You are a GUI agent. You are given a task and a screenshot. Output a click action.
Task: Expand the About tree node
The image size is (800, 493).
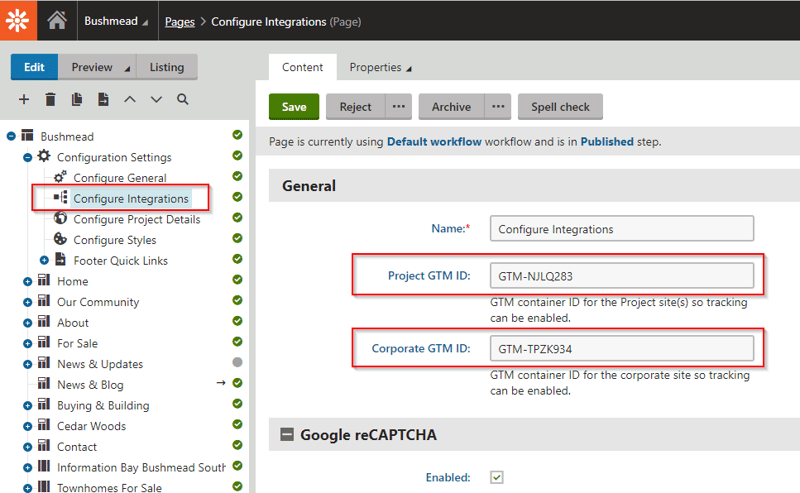(x=28, y=323)
